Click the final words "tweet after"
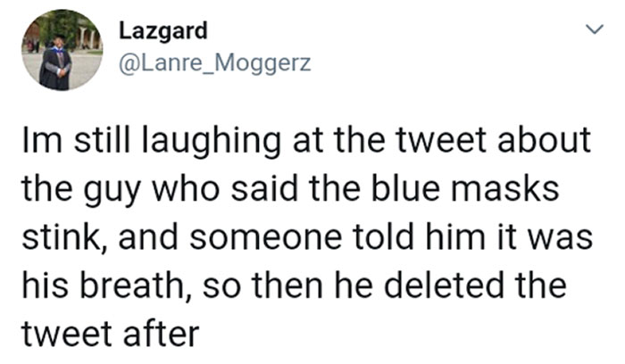The height and width of the screenshot is (364, 625). 110,335
